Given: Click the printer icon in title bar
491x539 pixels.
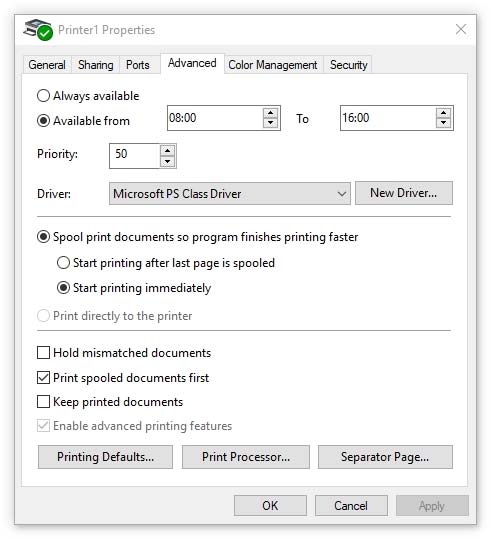Looking at the screenshot, I should pyautogui.click(x=38, y=30).
